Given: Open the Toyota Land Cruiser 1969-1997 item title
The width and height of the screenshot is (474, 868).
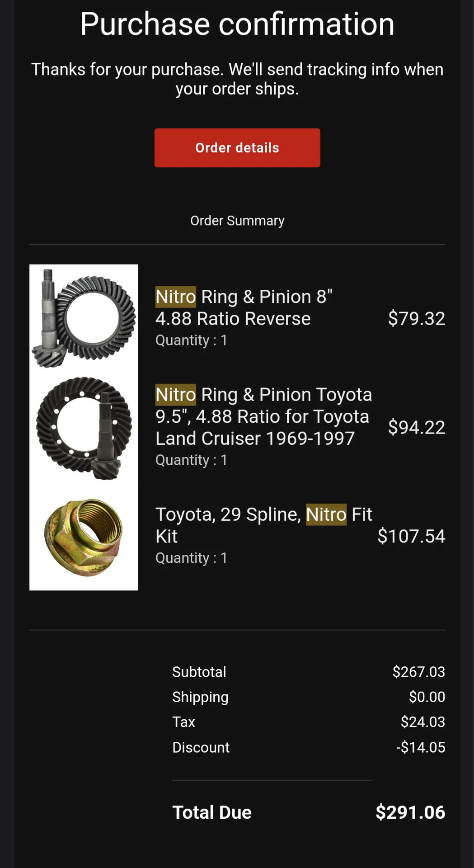Looking at the screenshot, I should click(x=263, y=416).
